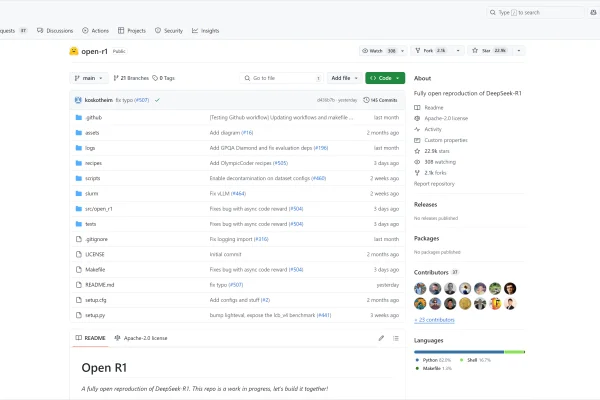
Task: Open the recipes folder icon
Action: (79, 163)
